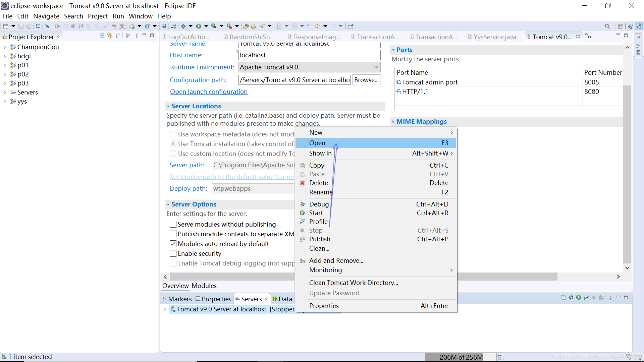Check the Enable security option
Viewport: 644px width, 362px height.
[173, 253]
